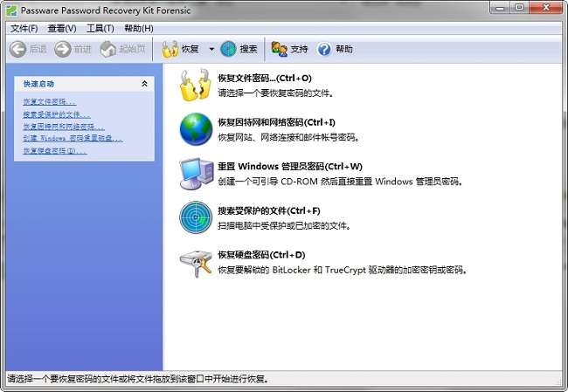Screen dimensions: 568x392
Task: Minimize the Passware window
Action: [x=500, y=8]
